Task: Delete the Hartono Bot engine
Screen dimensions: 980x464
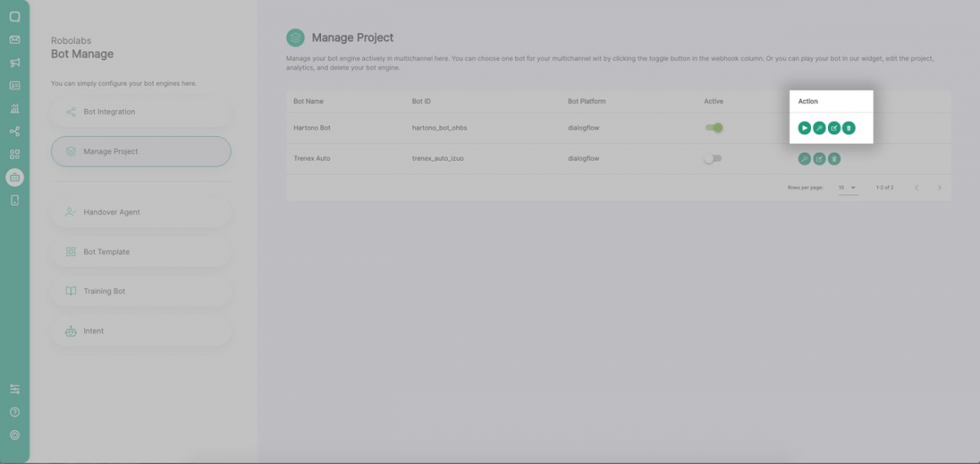Action: pos(849,128)
